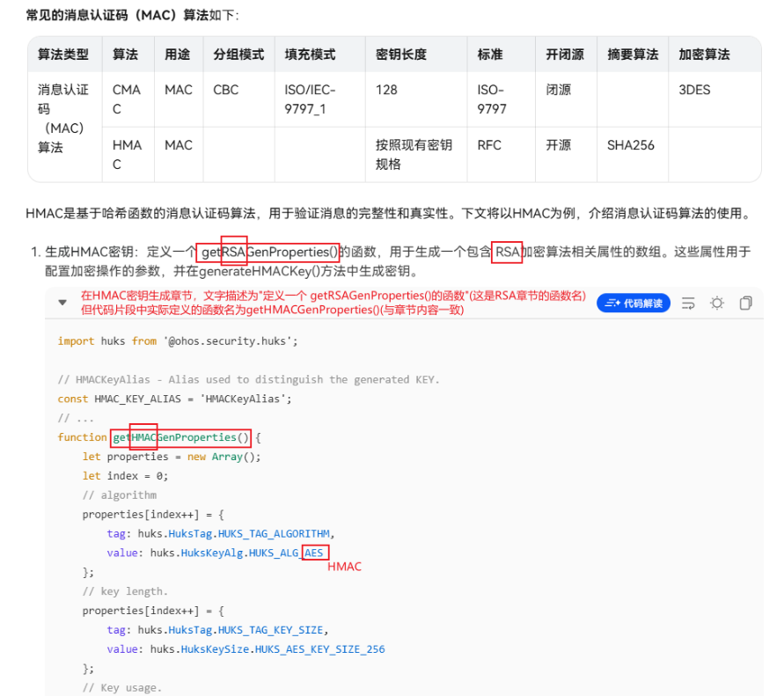
Task: Click the boxed AES value in code
Action: click(x=314, y=553)
